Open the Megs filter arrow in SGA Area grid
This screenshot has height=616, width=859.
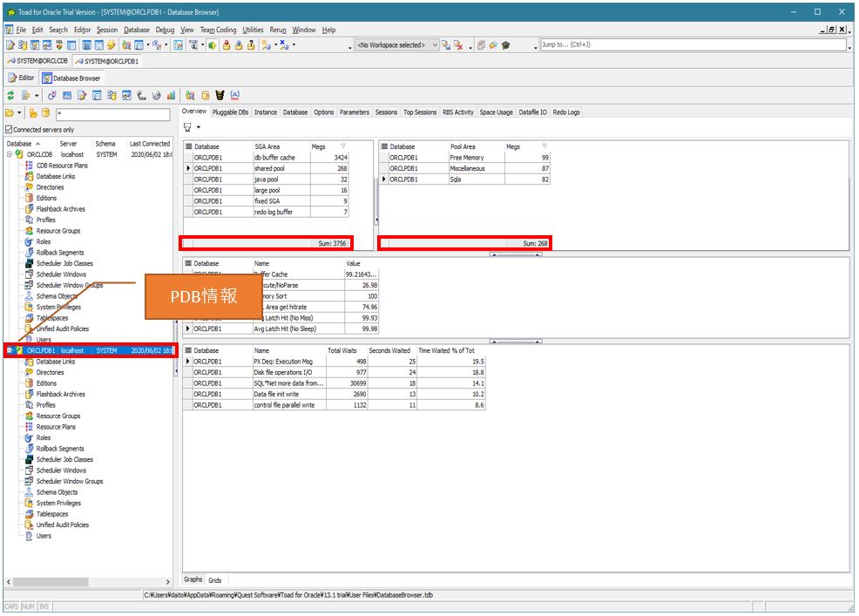(x=343, y=146)
